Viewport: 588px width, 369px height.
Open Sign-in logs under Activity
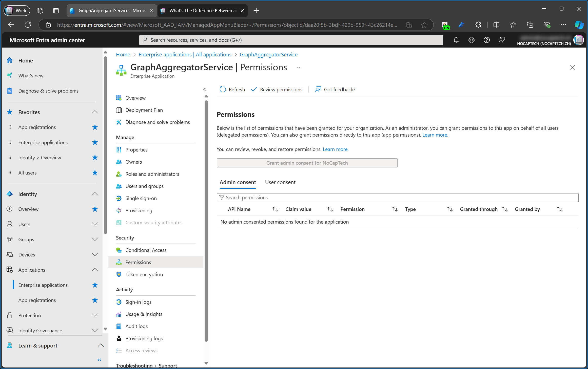(138, 302)
